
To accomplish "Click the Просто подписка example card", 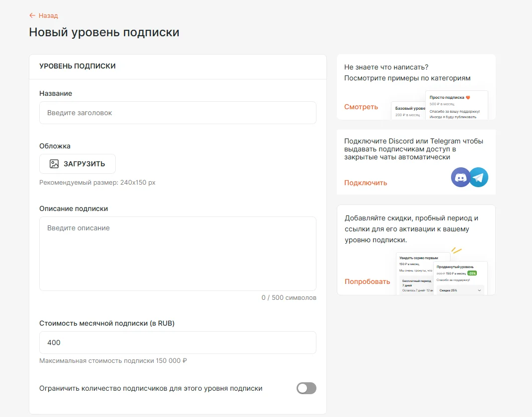I will point(456,105).
